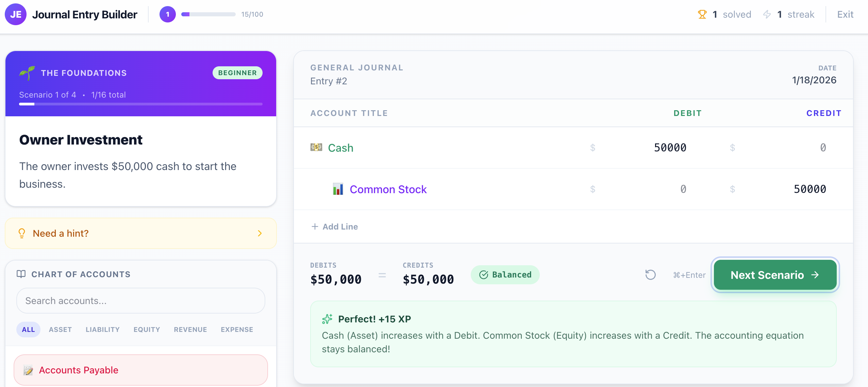Add a new journal line

tap(335, 226)
